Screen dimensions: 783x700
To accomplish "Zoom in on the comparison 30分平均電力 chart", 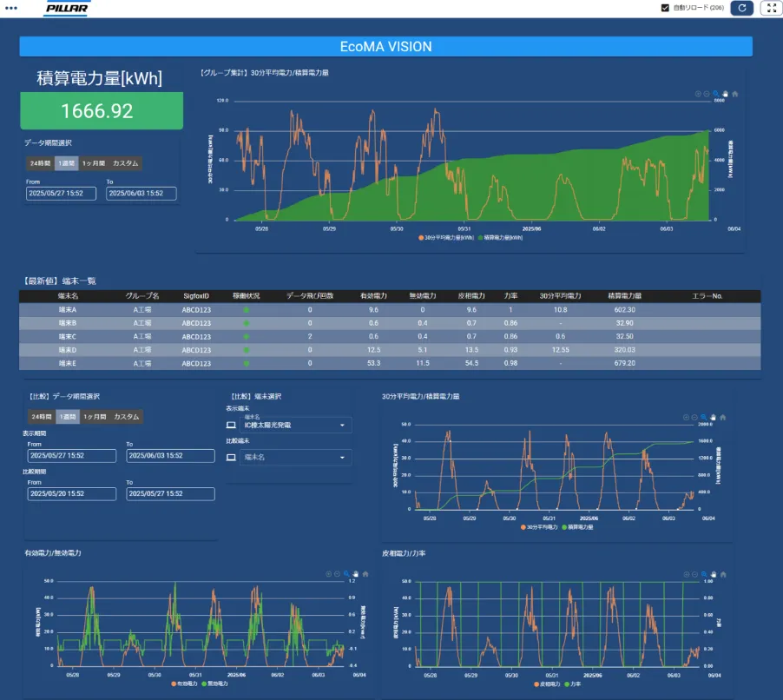I will [x=686, y=417].
